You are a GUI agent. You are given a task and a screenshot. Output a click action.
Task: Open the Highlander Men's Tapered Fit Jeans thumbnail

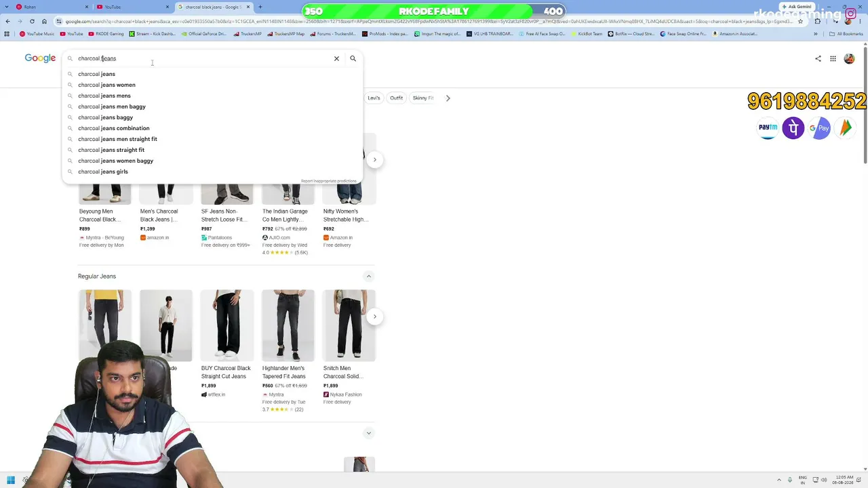click(x=288, y=325)
